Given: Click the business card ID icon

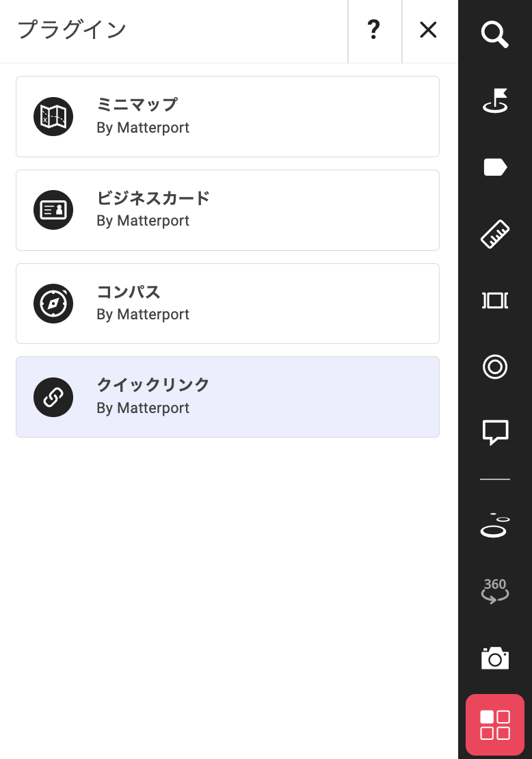Looking at the screenshot, I should (x=53, y=210).
